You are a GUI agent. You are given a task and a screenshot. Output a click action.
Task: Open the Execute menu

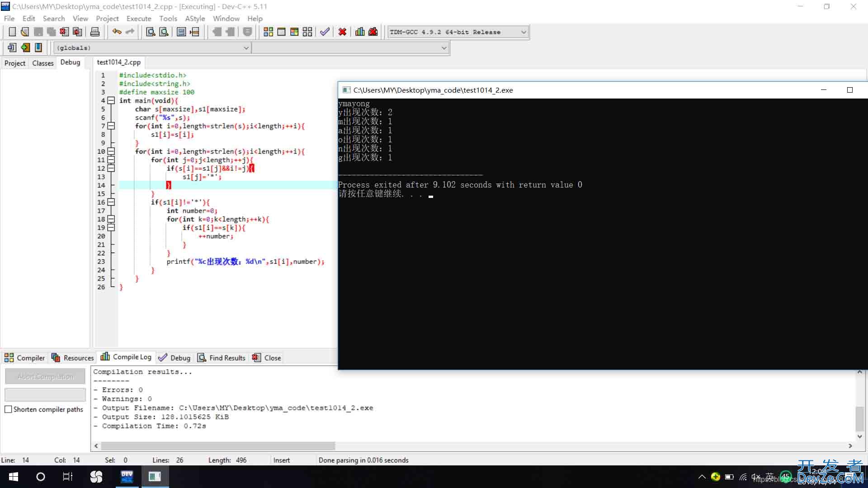pos(139,18)
